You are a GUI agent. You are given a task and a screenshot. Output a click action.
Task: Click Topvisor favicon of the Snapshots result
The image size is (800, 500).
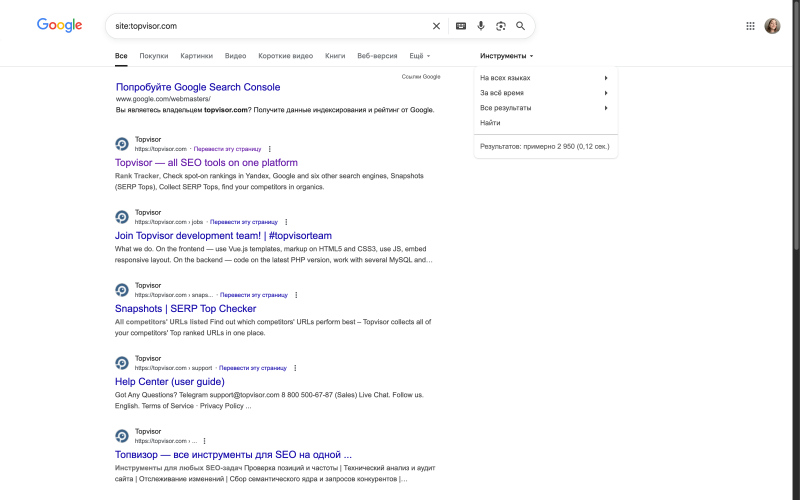pyautogui.click(x=122, y=290)
